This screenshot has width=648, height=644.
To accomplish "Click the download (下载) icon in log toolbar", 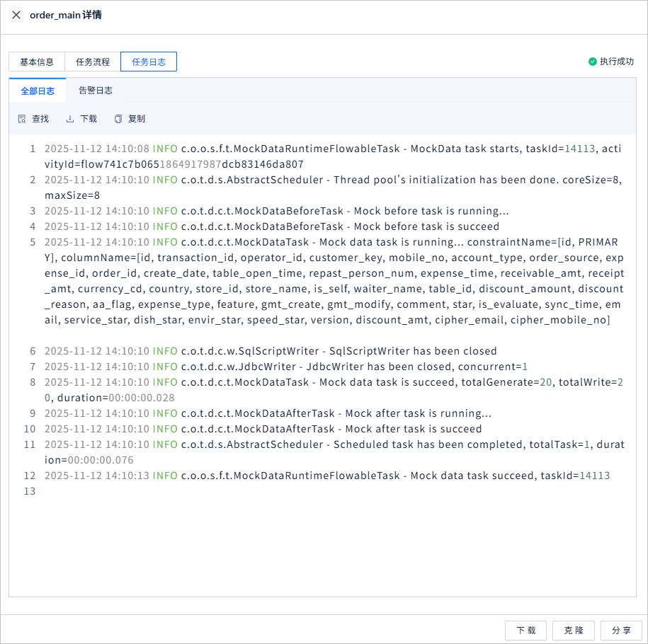I will [70, 119].
